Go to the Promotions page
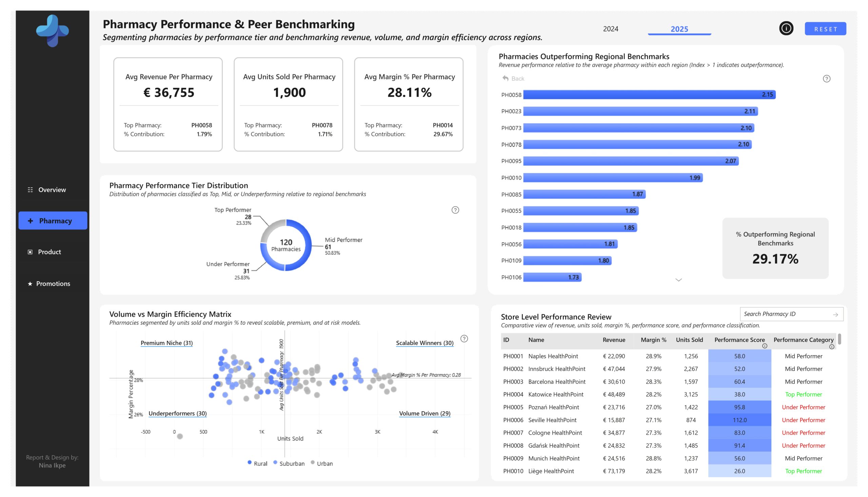The height and width of the screenshot is (497, 868). point(53,284)
